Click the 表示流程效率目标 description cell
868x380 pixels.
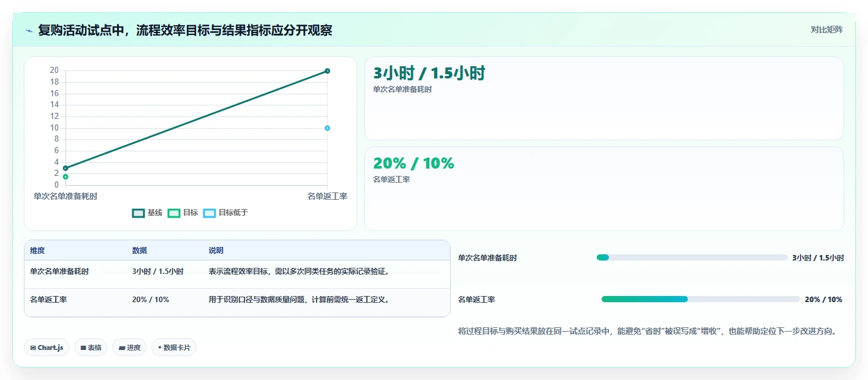pos(299,271)
